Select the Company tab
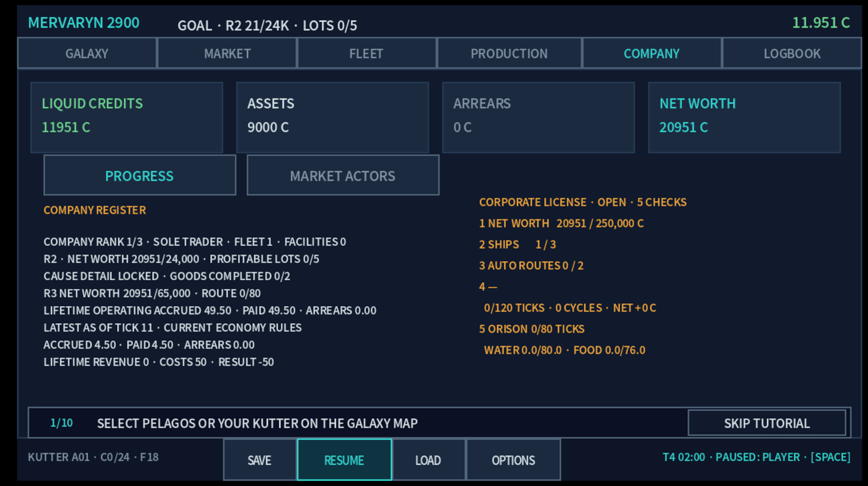868x486 pixels. point(652,54)
